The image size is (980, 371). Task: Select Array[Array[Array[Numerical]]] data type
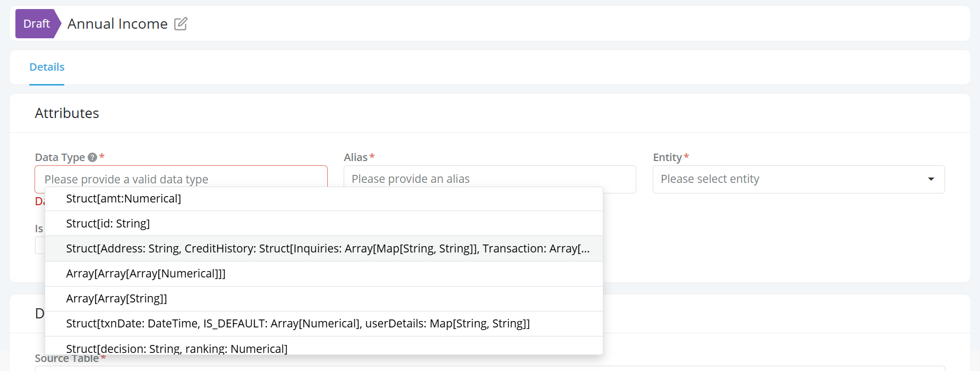tap(146, 274)
